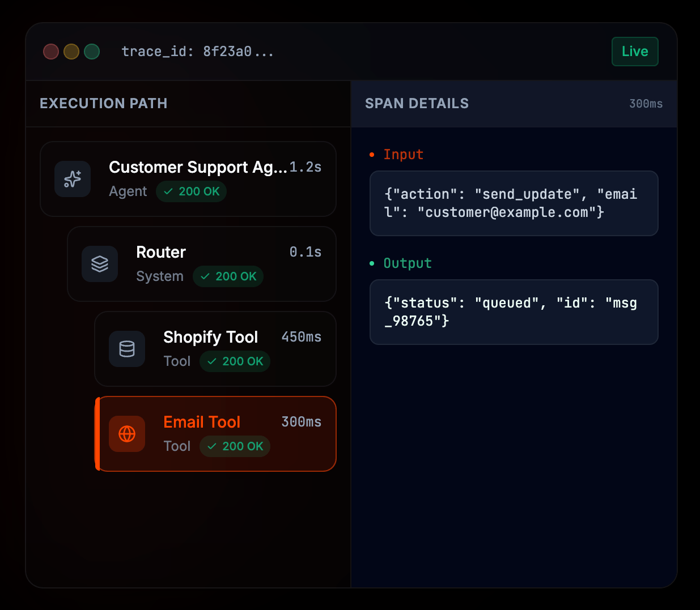The image size is (700, 610).
Task: Click the sparkle icon of Customer Support Agent
Action: click(x=73, y=179)
